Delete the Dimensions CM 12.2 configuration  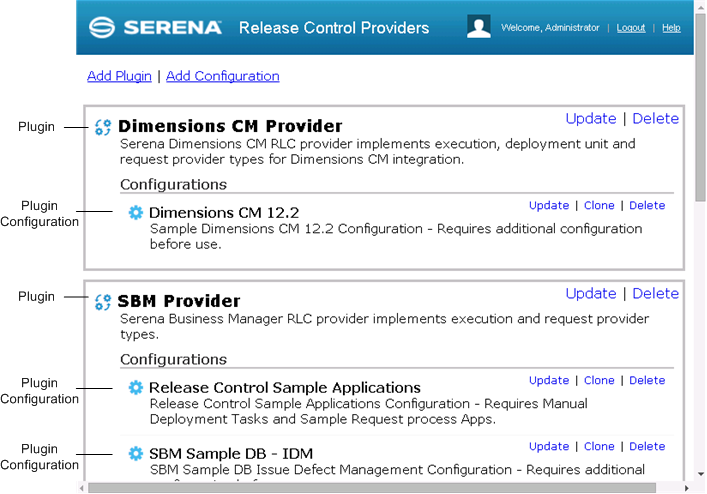coord(647,206)
